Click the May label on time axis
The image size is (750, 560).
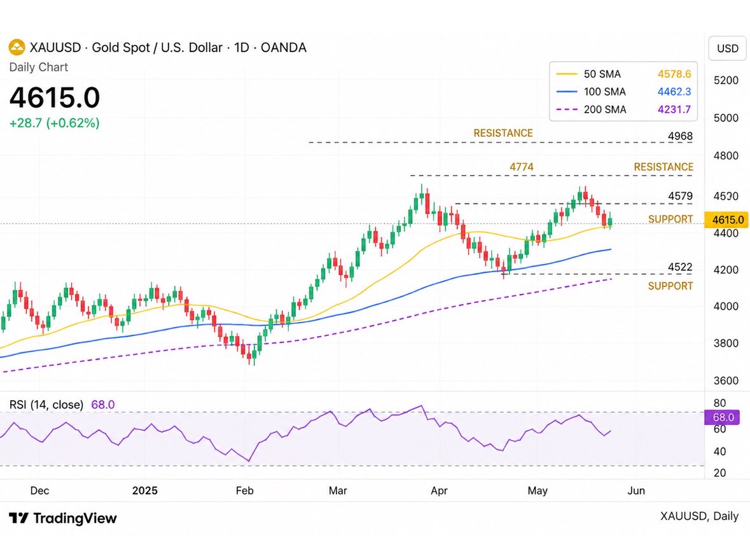(537, 491)
